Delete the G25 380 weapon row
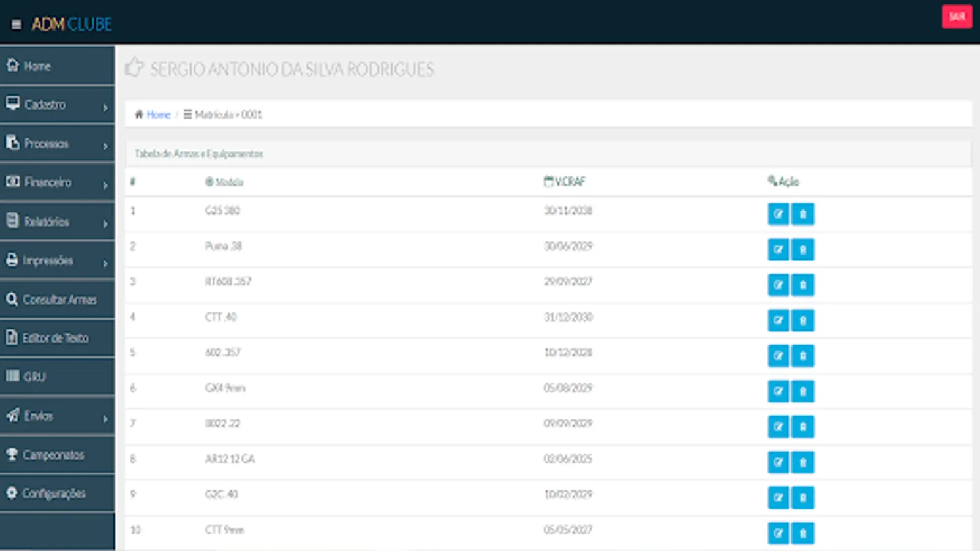This screenshot has height=551, width=980. tap(803, 214)
